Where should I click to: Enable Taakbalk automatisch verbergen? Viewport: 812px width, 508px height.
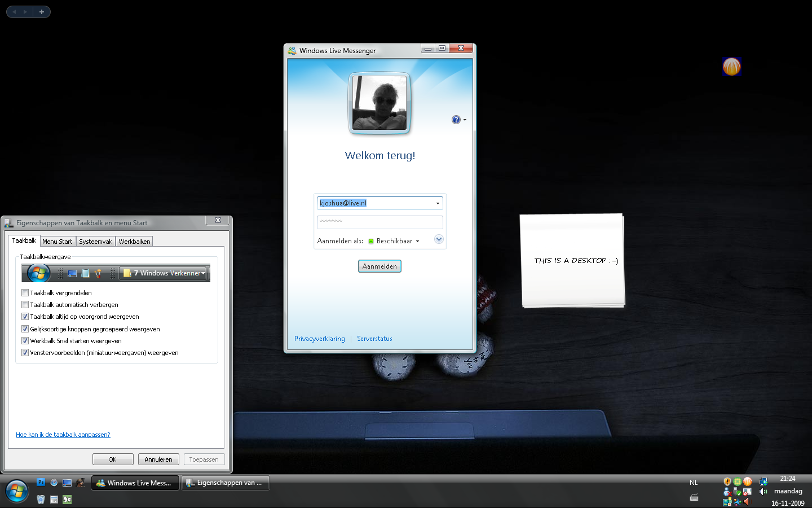point(25,304)
